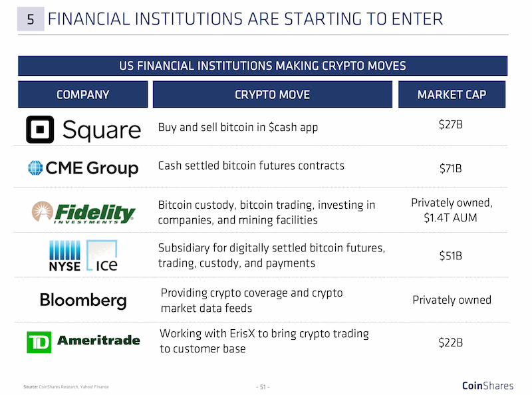Screen dimensions: 532x395
Task: Click the US Financial Institutions banner
Action: [x=263, y=66]
